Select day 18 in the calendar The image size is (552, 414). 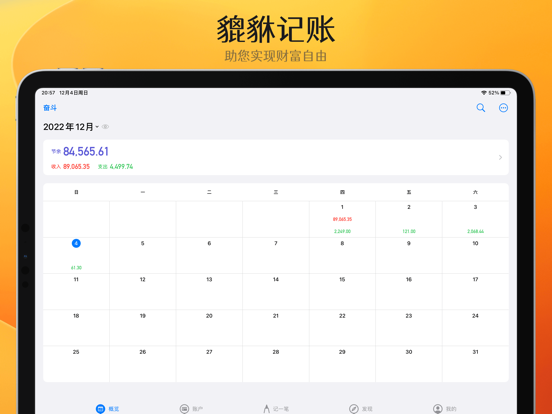76,316
